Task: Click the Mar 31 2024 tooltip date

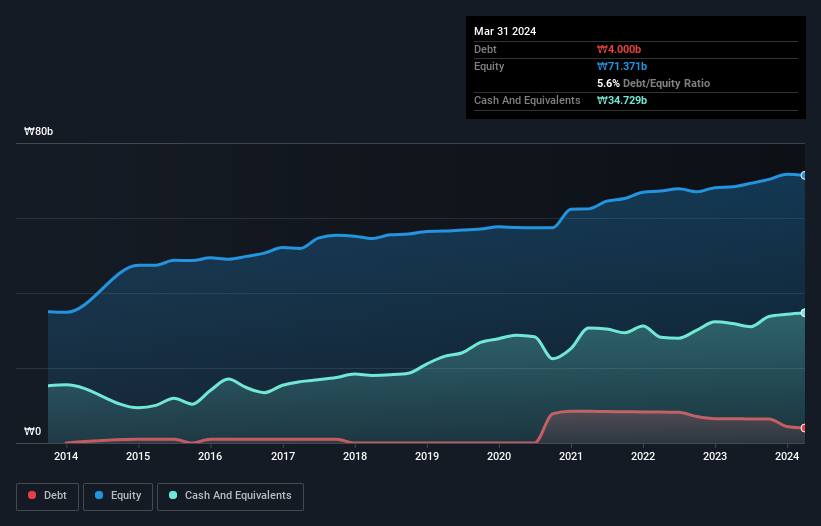Action: (505, 31)
